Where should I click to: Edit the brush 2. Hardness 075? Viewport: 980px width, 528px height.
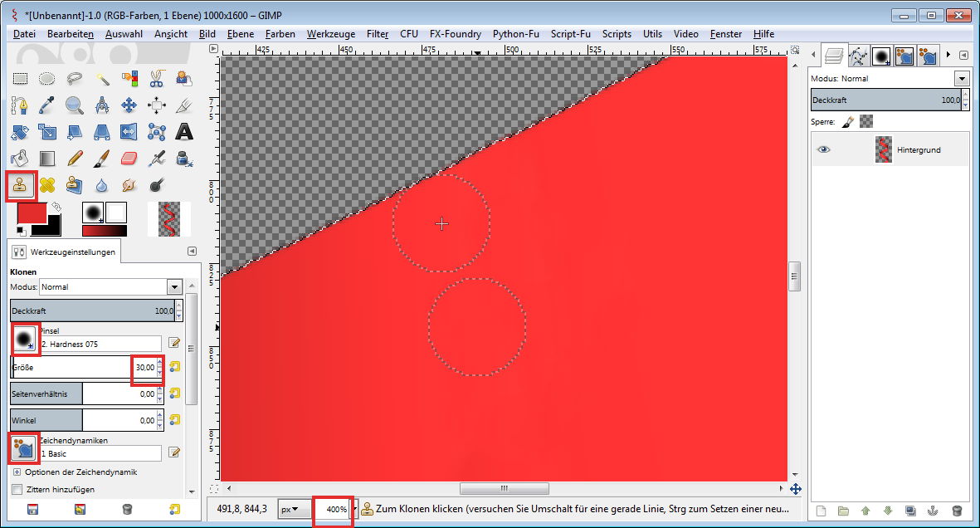(x=174, y=343)
